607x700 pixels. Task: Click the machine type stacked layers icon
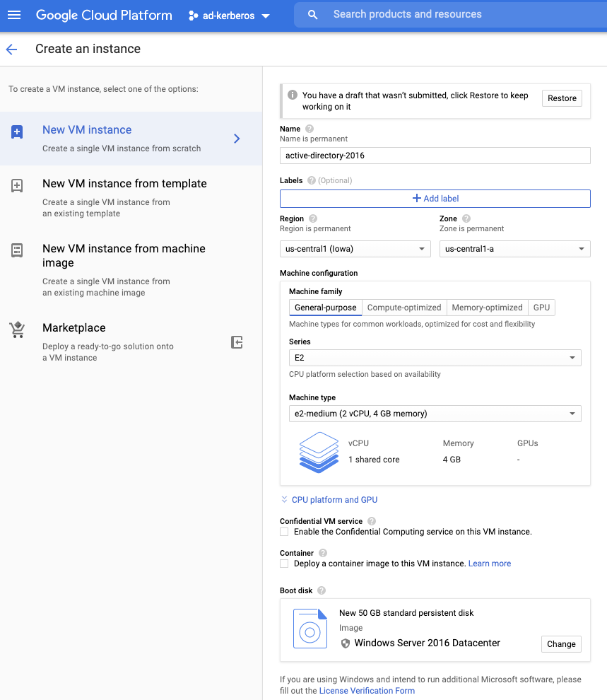click(319, 453)
